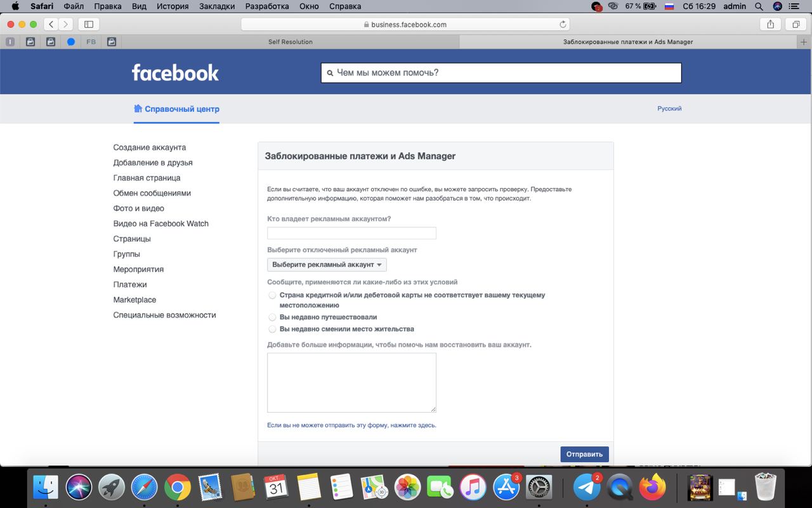Open Google Chrome from the dock

pyautogui.click(x=178, y=488)
